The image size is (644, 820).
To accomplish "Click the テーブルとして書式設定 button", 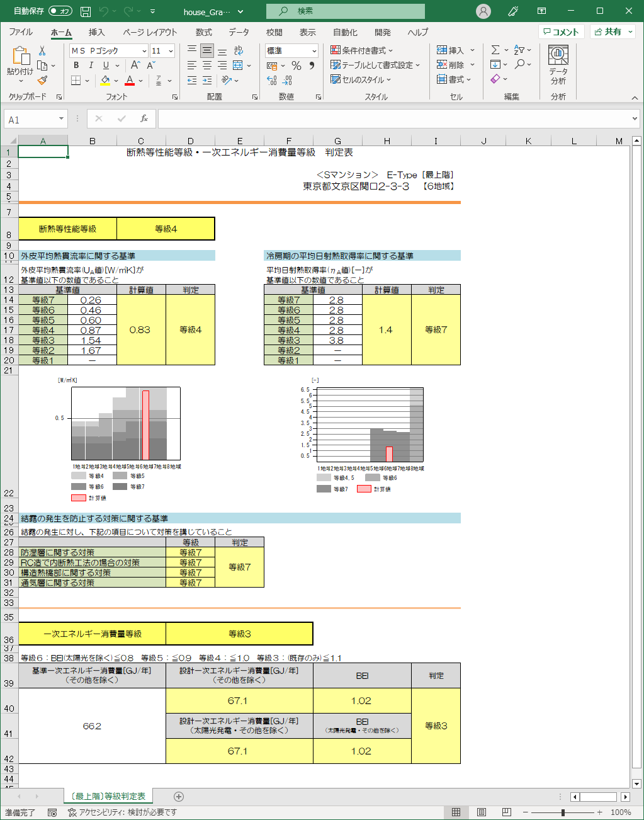I will pos(375,65).
